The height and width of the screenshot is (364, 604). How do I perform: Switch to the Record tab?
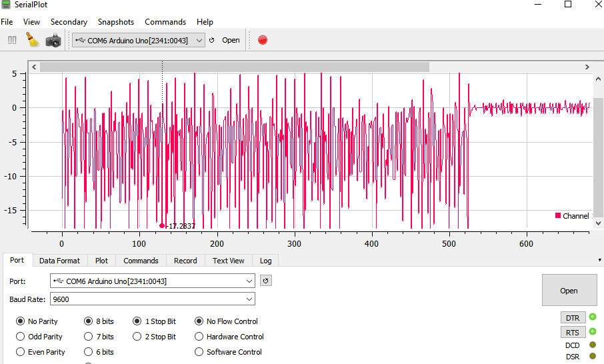(186, 261)
